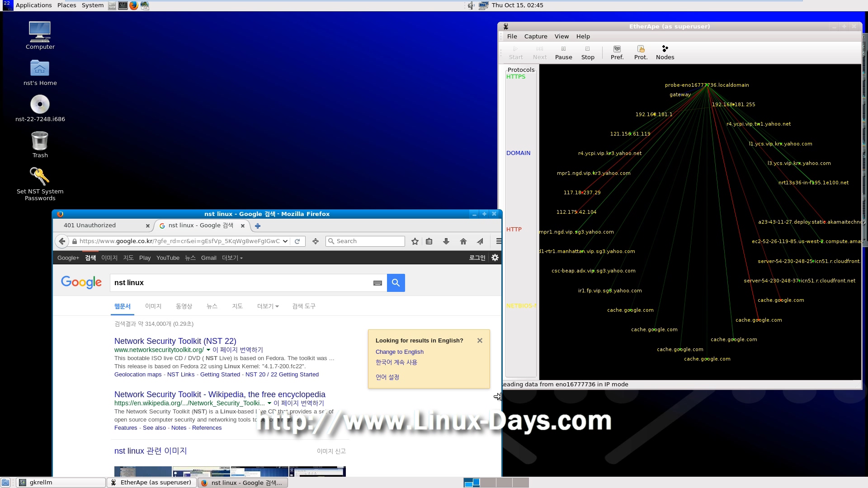Open YouTube in Google black bar
The width and height of the screenshot is (868, 488).
click(x=168, y=258)
